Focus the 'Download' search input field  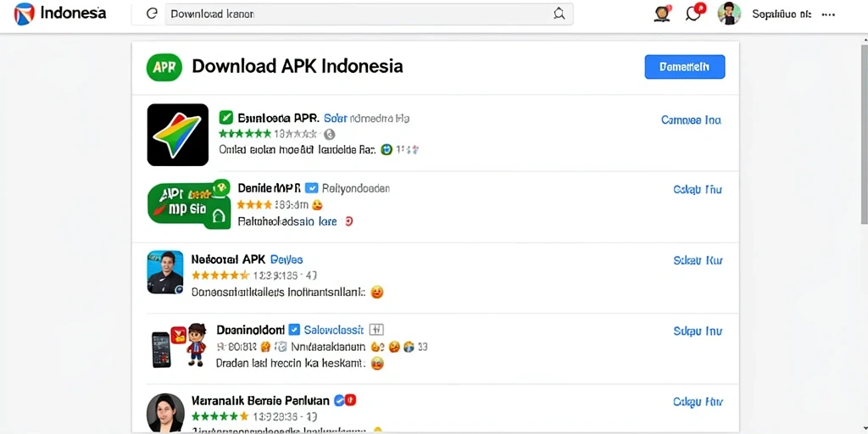[369, 14]
